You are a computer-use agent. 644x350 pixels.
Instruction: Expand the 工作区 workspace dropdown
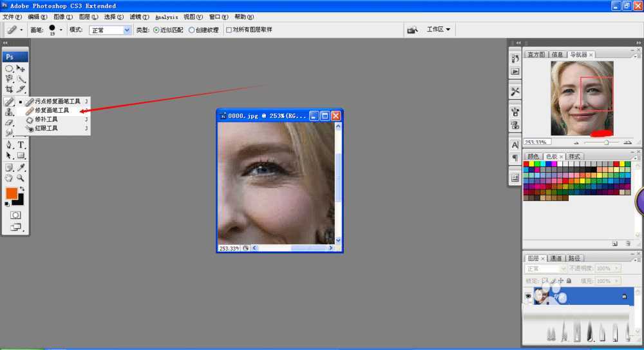pos(439,30)
